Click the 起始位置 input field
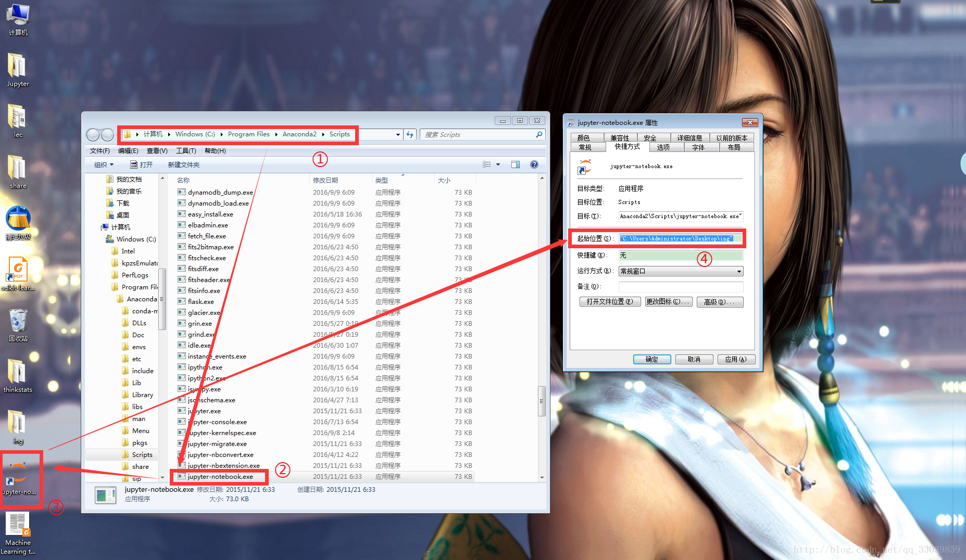Image resolution: width=966 pixels, height=560 pixels. 681,238
